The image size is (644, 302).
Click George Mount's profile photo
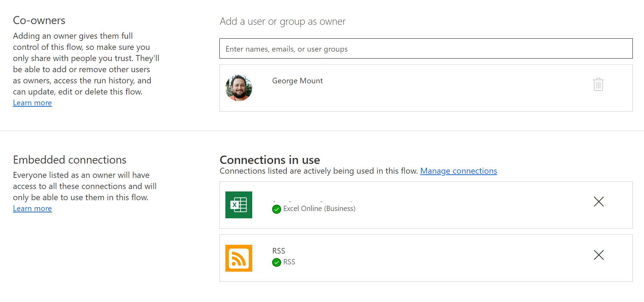(239, 88)
